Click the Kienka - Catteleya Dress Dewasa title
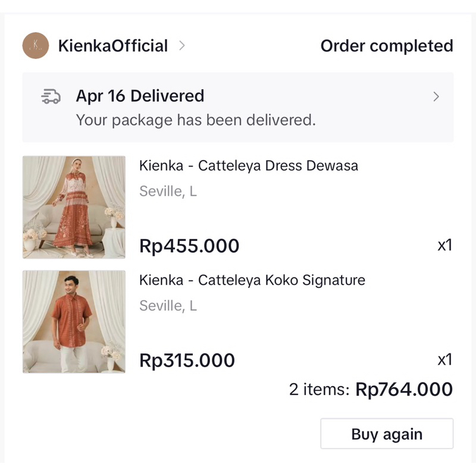The width and height of the screenshot is (476, 476). pyautogui.click(x=249, y=166)
